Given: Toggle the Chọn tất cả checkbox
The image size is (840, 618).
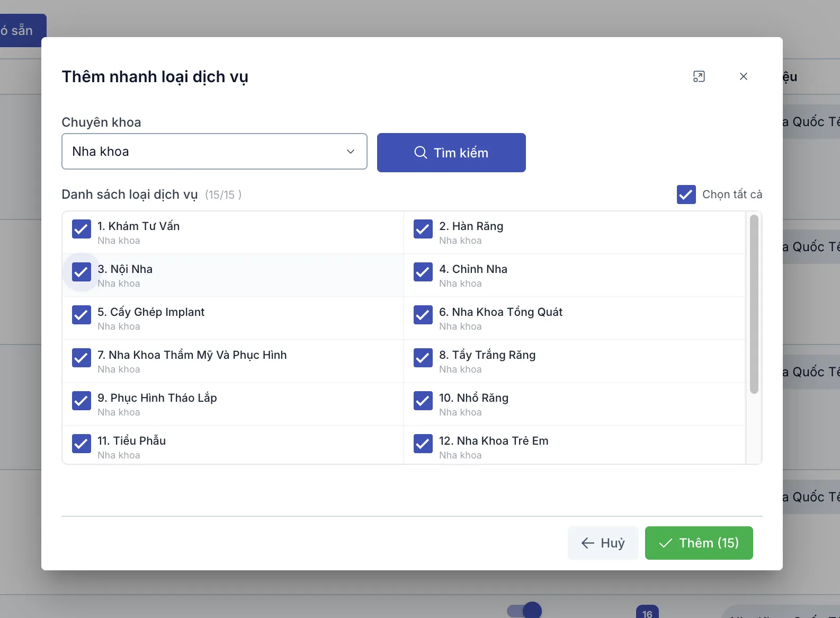Looking at the screenshot, I should point(686,195).
